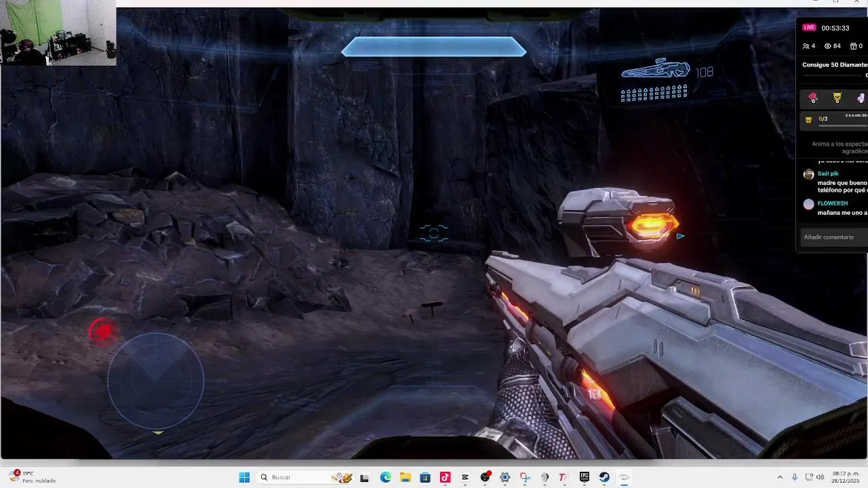Open Microsoft Store from the taskbar
The height and width of the screenshot is (488, 868).
click(425, 477)
